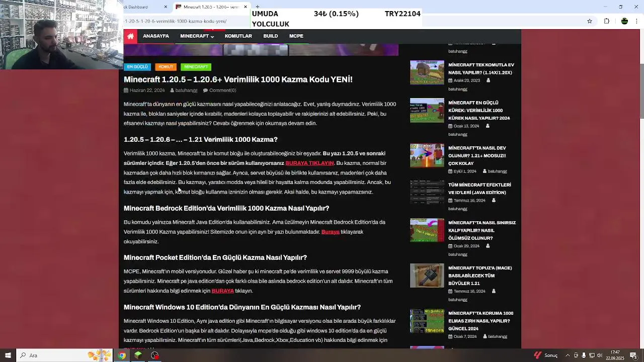This screenshot has width=644, height=362.
Task: Bookmark this page with the star icon
Action: [590, 21]
